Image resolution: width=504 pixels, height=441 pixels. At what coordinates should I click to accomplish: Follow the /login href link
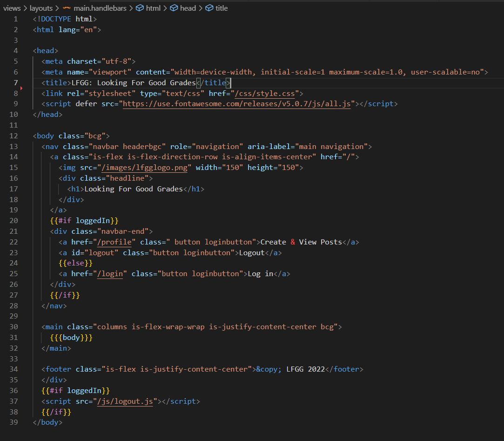tap(110, 274)
